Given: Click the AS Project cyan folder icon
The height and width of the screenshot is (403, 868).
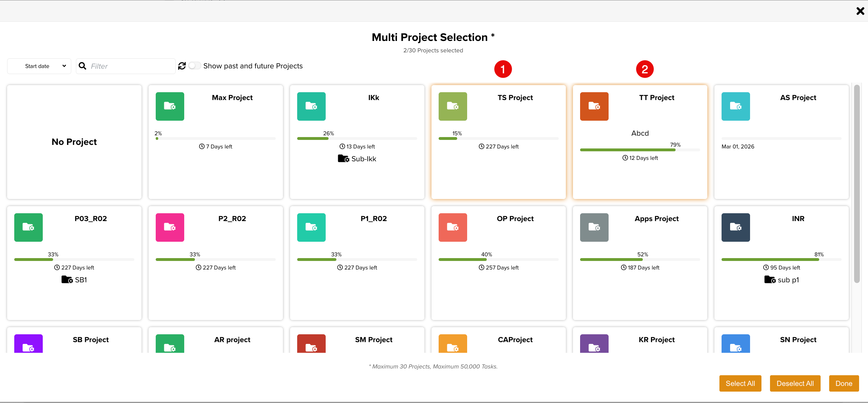Looking at the screenshot, I should tap(736, 106).
